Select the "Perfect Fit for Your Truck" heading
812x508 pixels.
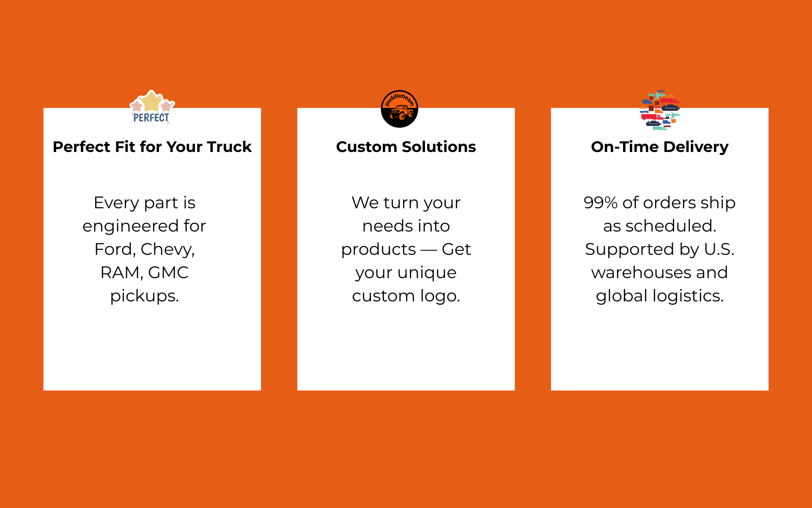tap(152, 147)
